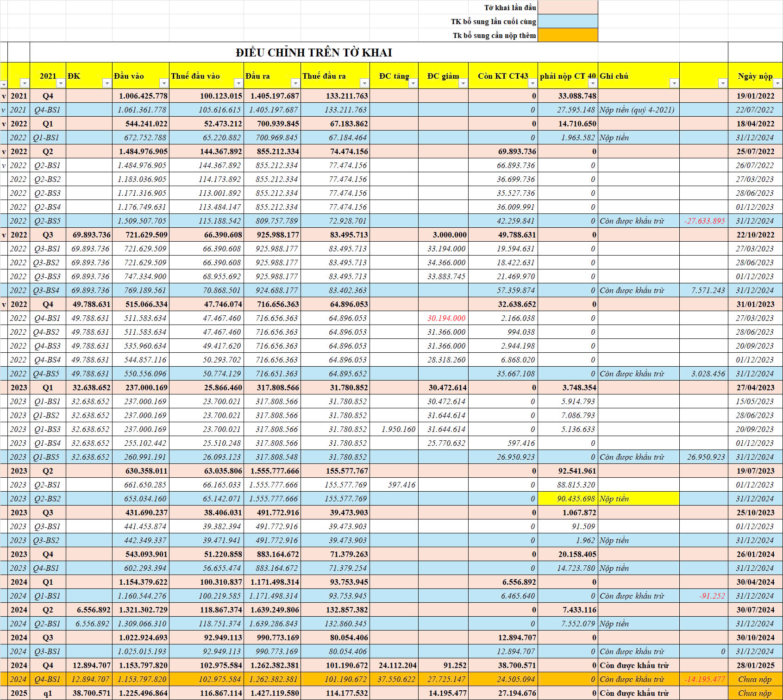Select the blue legend cell beside TK bổ sung lần cuối cùng
Screen dimensions: 783x700
point(568,21)
